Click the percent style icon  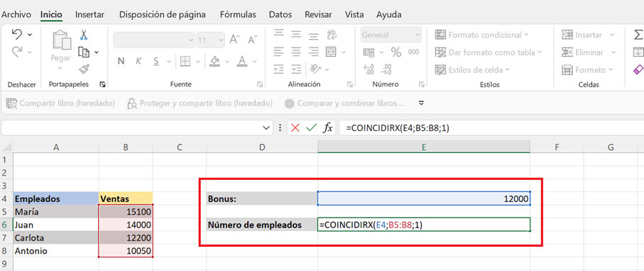[396, 52]
